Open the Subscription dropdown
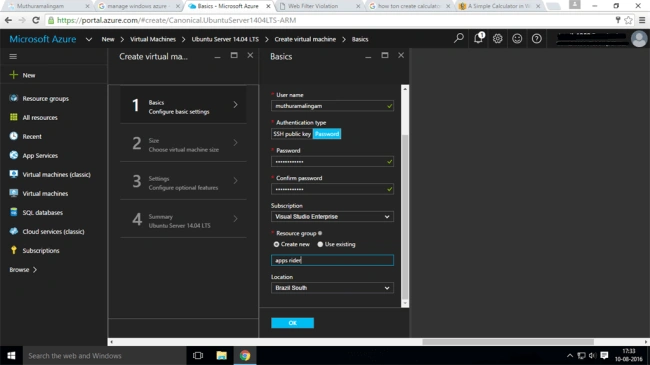Viewport: 650px width, 365px height. point(332,217)
